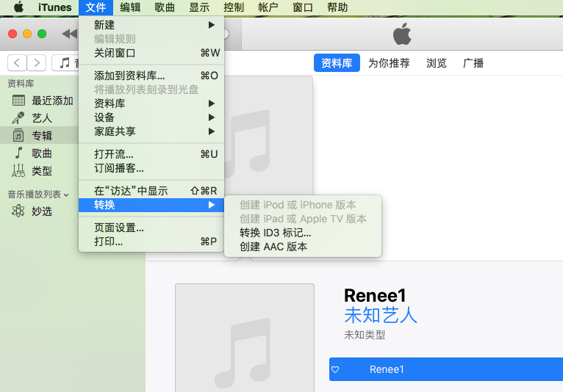The width and height of the screenshot is (563, 392).
Task: Expand the 设备 submenu
Action: [x=151, y=117]
